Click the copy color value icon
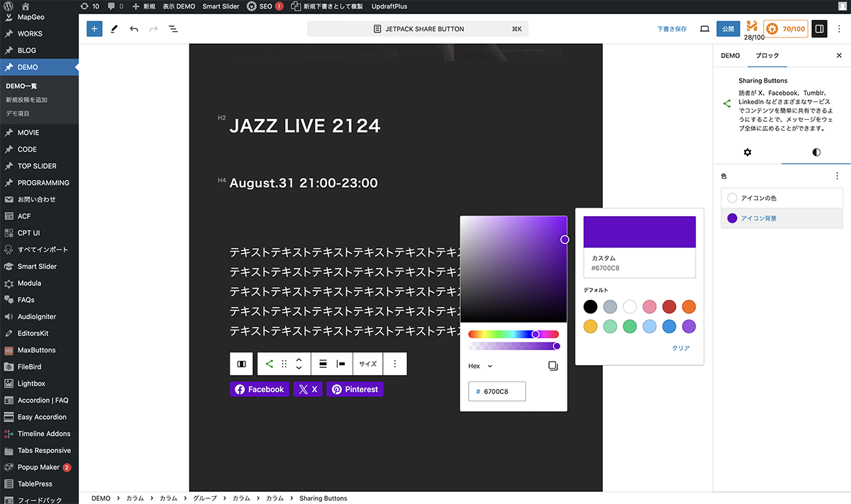Viewport: 851px width, 504px height. point(553,366)
